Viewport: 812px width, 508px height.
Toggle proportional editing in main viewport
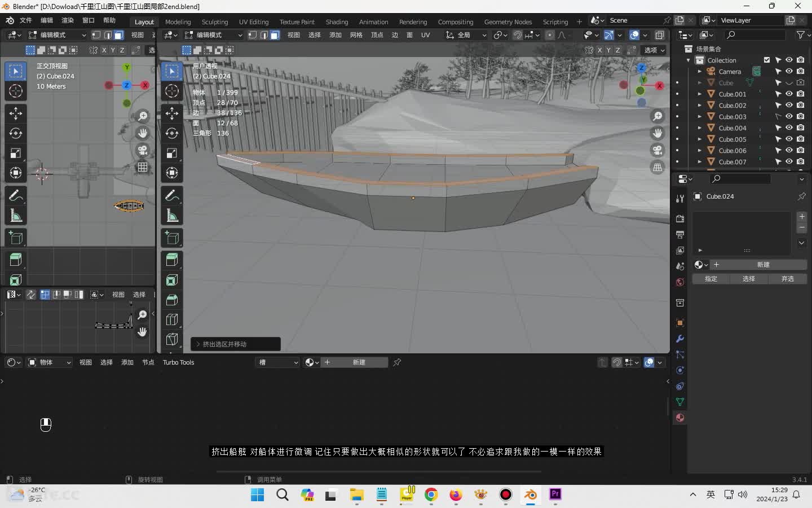(x=549, y=35)
